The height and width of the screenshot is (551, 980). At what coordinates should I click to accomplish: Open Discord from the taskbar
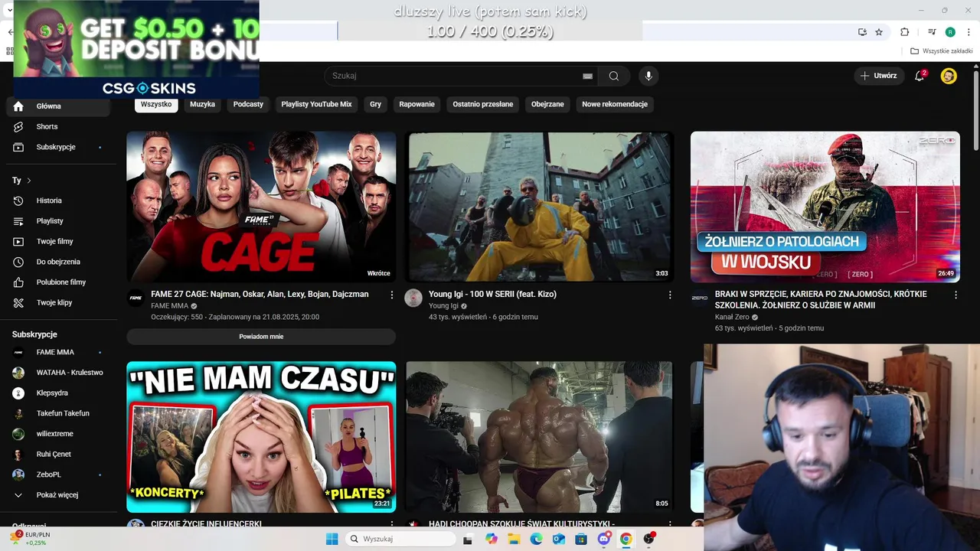click(603, 539)
